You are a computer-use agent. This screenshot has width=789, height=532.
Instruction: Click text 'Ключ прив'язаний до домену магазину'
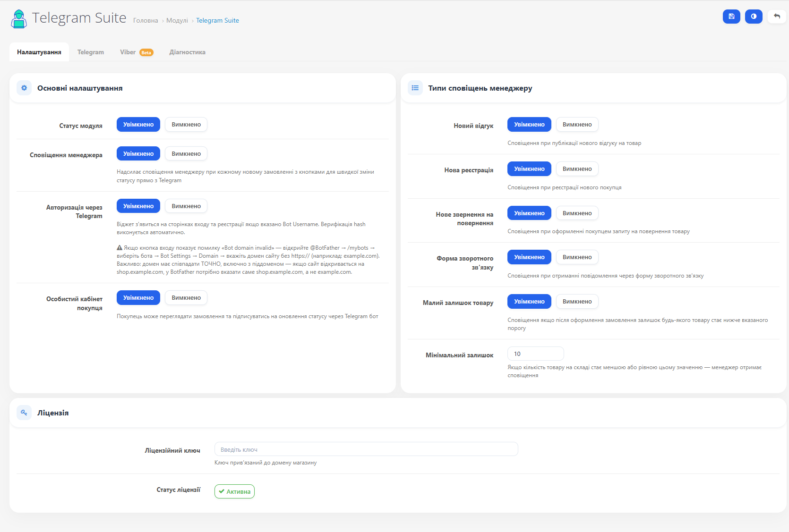click(266, 463)
